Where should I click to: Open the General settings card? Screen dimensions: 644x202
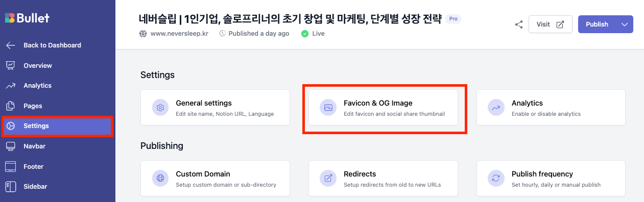click(x=215, y=108)
